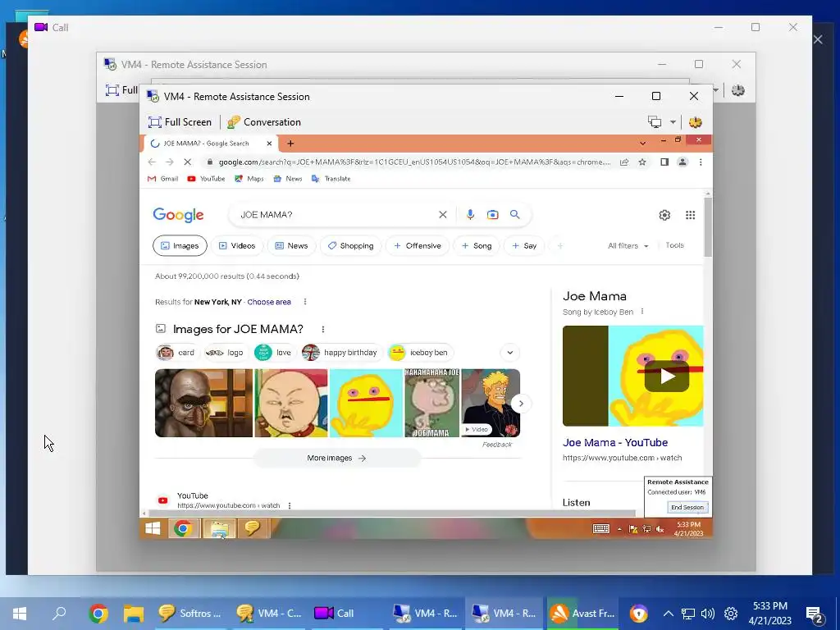840x630 pixels.
Task: Click the Google logo
Action: [x=178, y=215]
